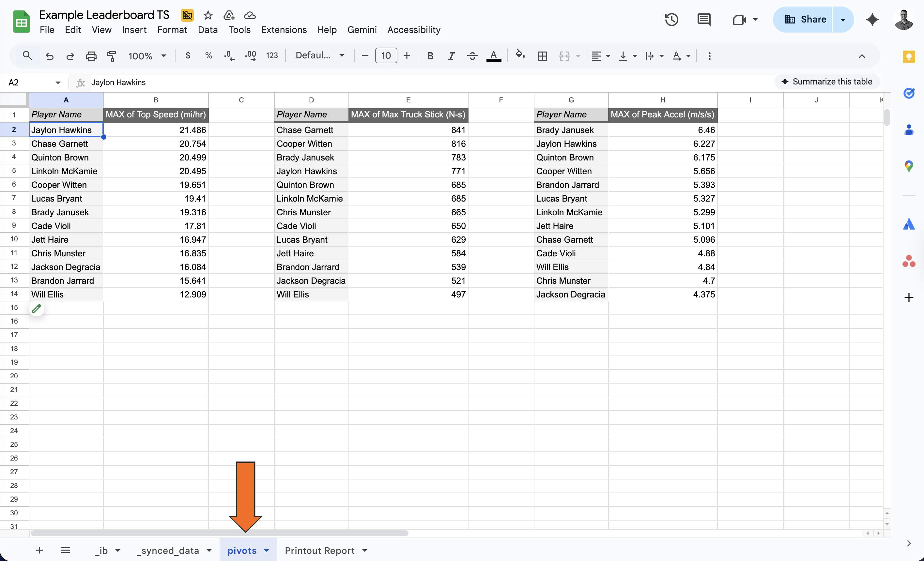924x561 pixels.
Task: Open the Default font dropdown
Action: pos(320,55)
